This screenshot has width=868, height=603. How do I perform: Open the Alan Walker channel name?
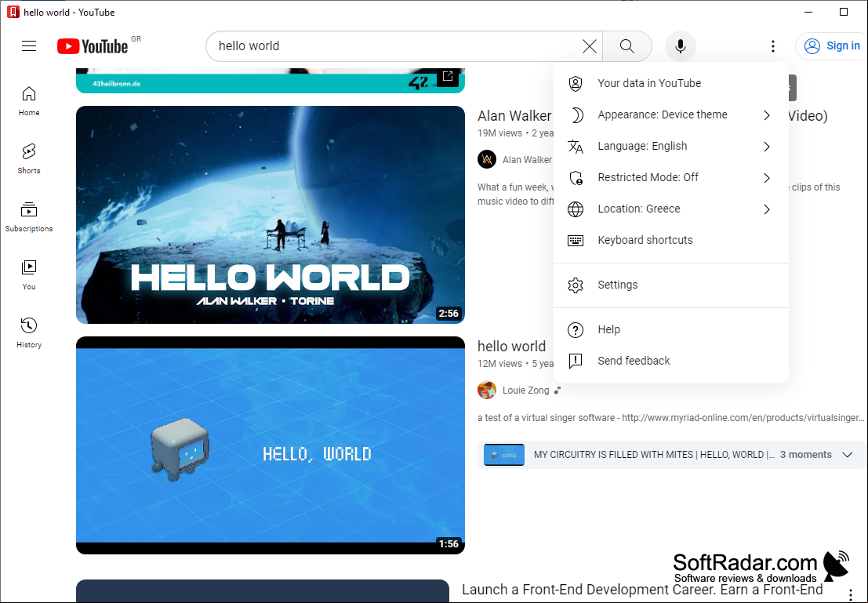[527, 160]
